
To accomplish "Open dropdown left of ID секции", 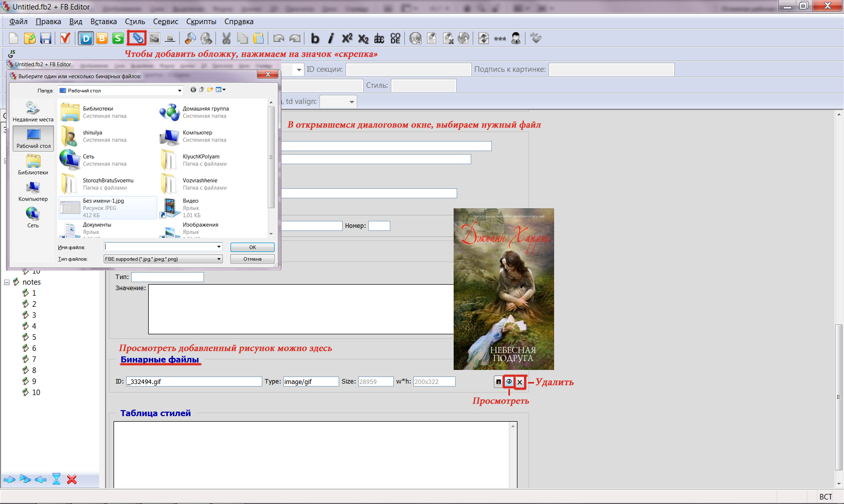I will click(299, 69).
